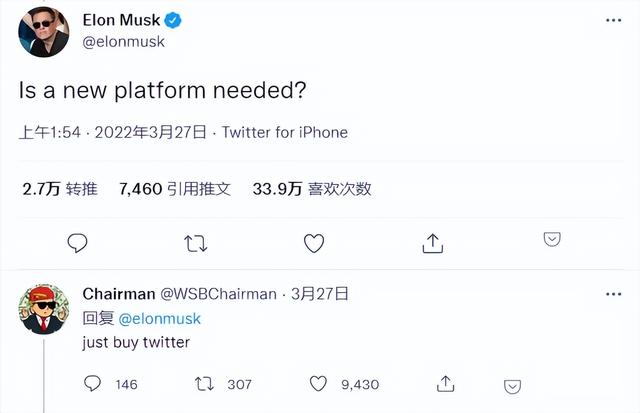
Task: Reply to the Chairman reply tweet
Action: point(93,383)
